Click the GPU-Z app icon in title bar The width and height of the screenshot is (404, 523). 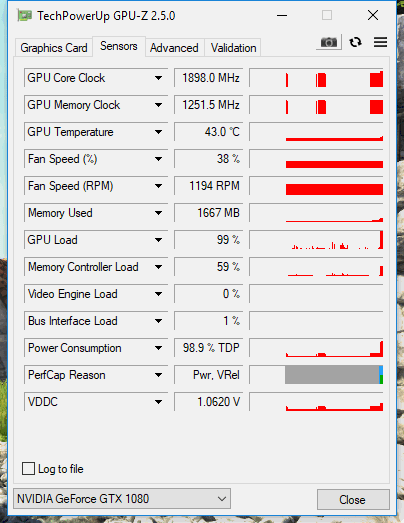[x=25, y=16]
